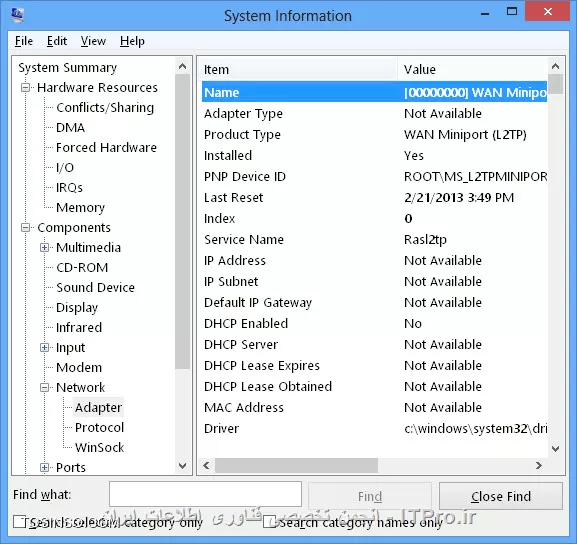Viewport: 577px width, 544px height.
Task: Expand the Multimedia tree node
Action: (44, 248)
